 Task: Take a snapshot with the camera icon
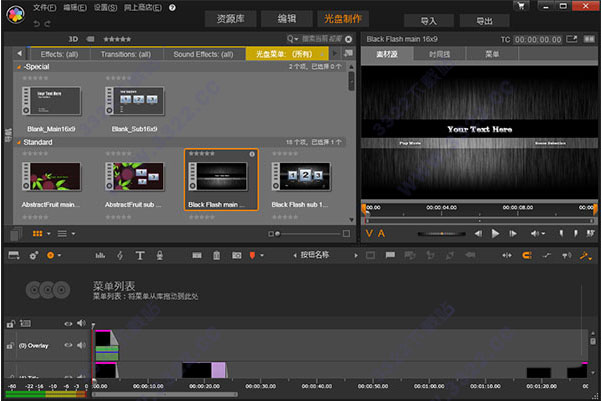236,255
